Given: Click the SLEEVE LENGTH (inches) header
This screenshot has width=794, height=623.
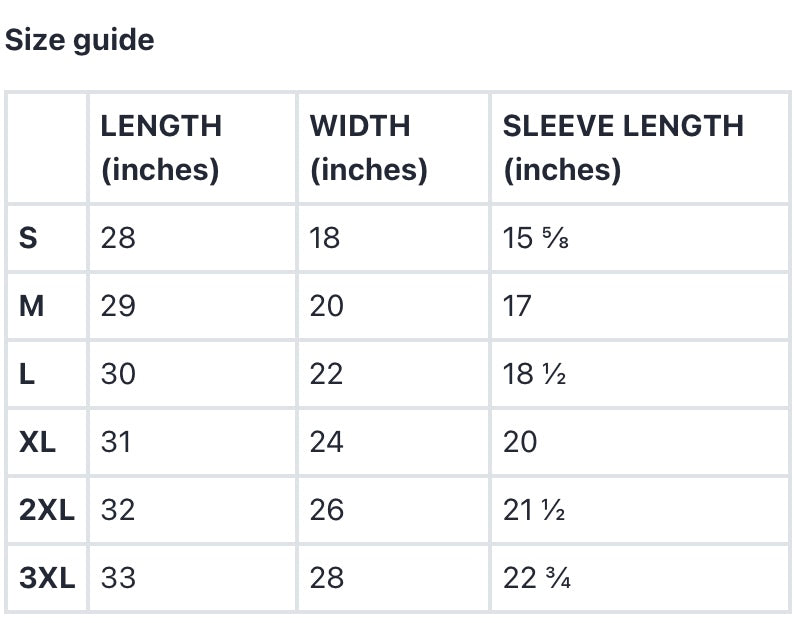Looking at the screenshot, I should (x=623, y=148).
